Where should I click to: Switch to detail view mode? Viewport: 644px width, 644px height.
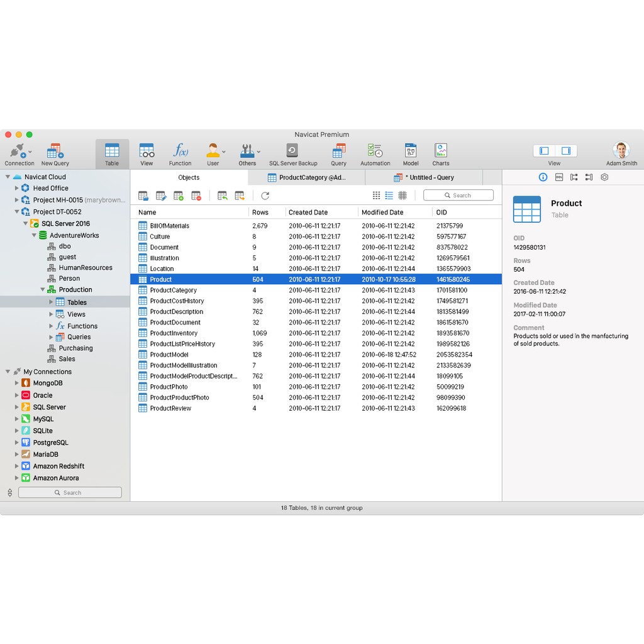[402, 196]
